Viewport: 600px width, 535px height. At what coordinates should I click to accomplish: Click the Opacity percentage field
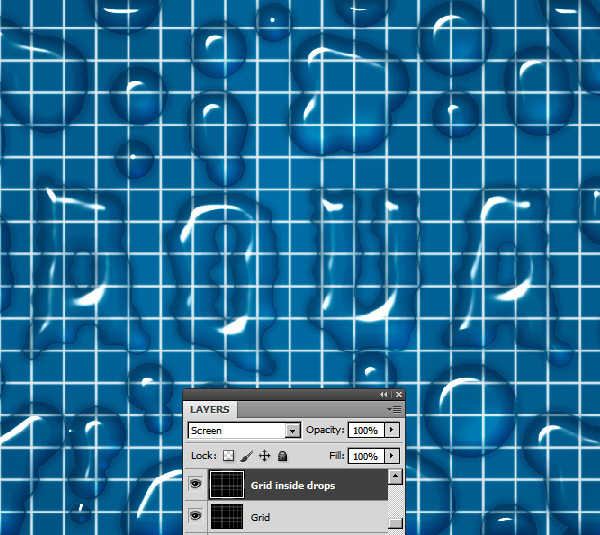click(x=364, y=430)
